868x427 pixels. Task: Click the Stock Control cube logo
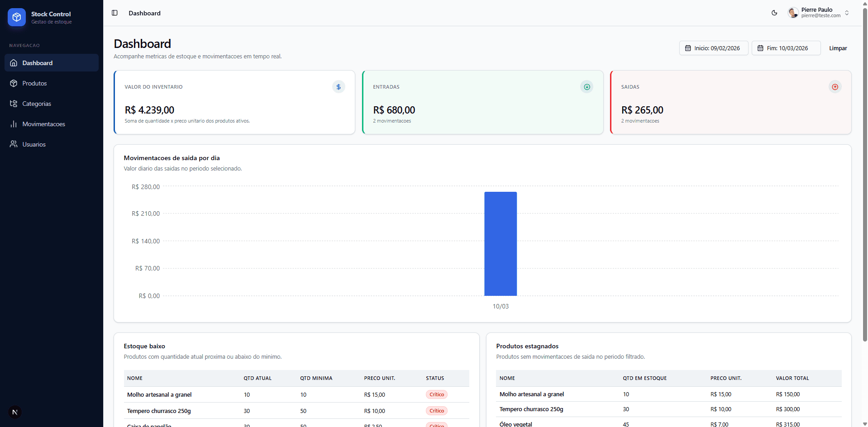pyautogui.click(x=17, y=17)
